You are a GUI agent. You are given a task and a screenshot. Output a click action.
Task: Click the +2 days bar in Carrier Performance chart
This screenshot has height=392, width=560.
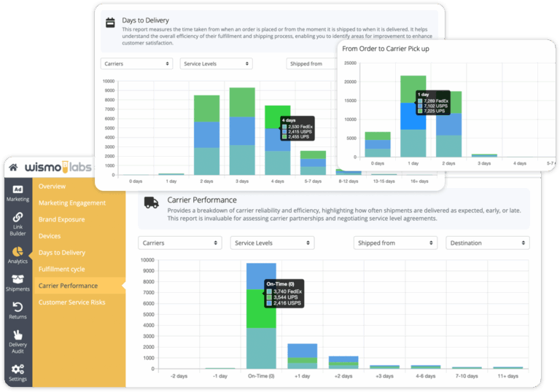(343, 362)
